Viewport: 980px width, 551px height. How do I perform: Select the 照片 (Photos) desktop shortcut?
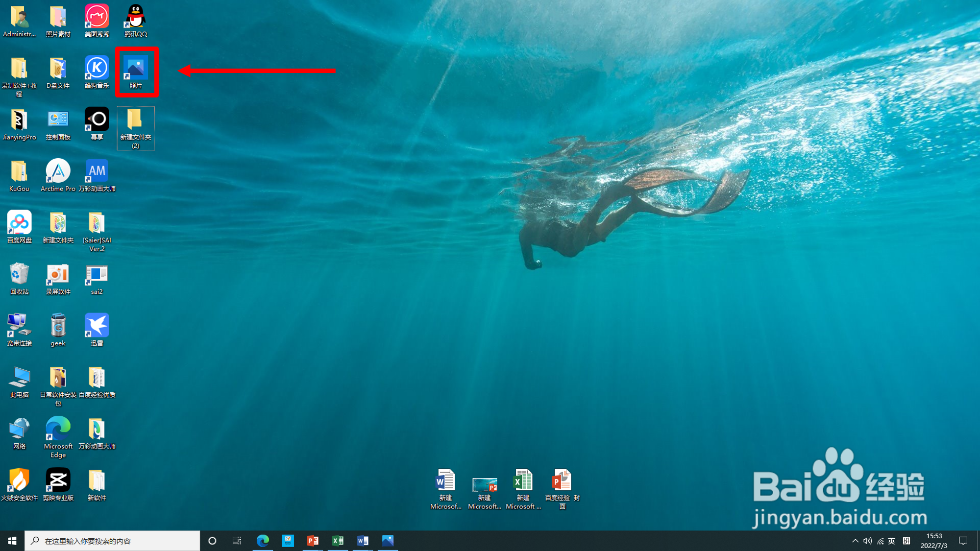(136, 72)
